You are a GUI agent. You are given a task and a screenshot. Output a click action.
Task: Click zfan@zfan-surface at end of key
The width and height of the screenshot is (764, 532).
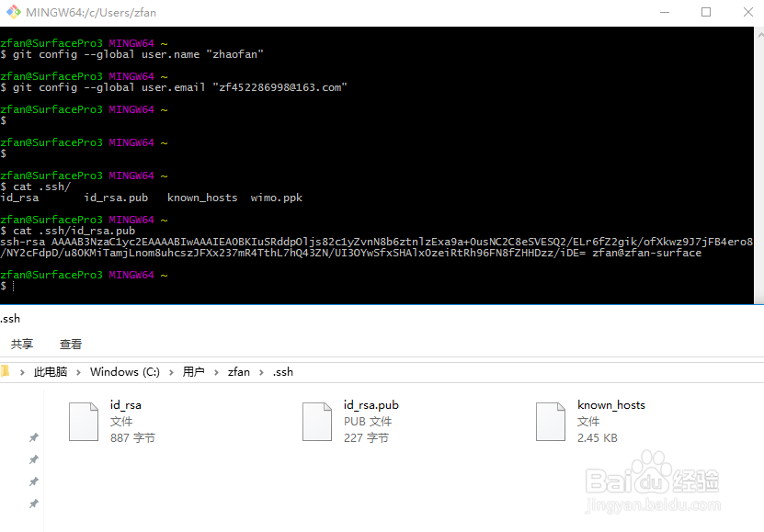646,253
